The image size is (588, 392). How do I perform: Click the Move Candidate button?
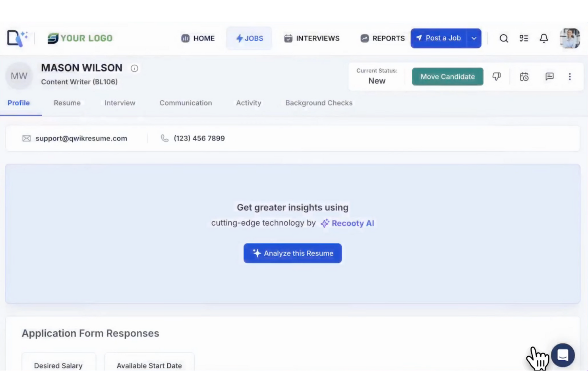tap(447, 77)
